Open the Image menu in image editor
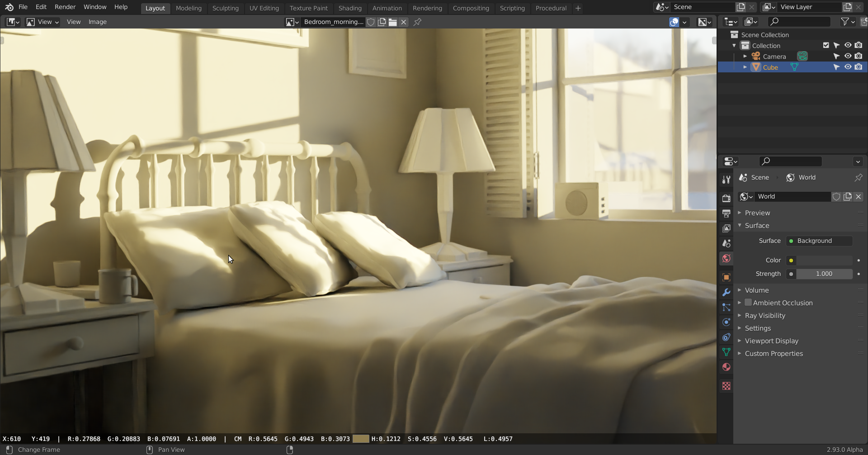Image resolution: width=868 pixels, height=455 pixels. pos(97,22)
